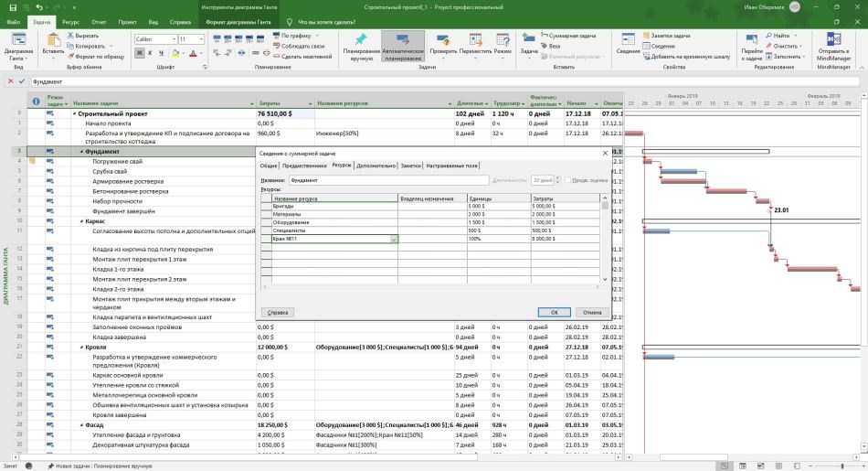Image resolution: width=868 pixels, height=471 pixels.
Task: Toggle italic formatting button
Action: [150, 53]
